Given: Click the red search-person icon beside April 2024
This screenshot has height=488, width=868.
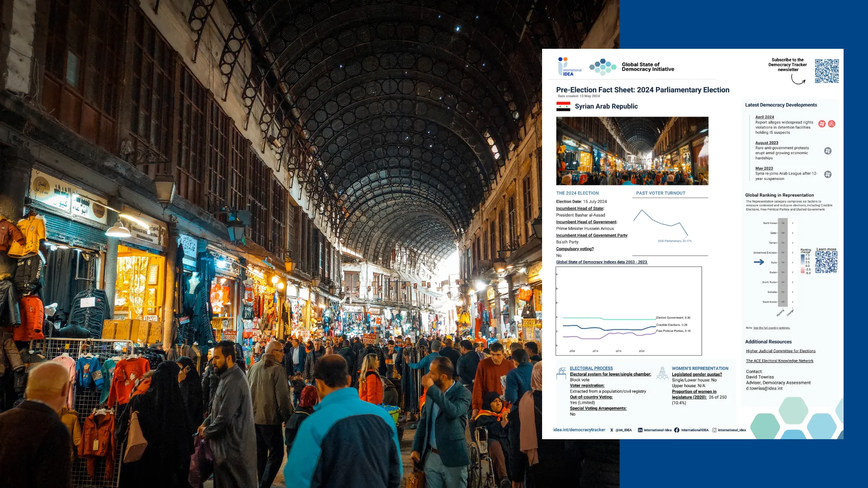Looking at the screenshot, I should click(831, 124).
